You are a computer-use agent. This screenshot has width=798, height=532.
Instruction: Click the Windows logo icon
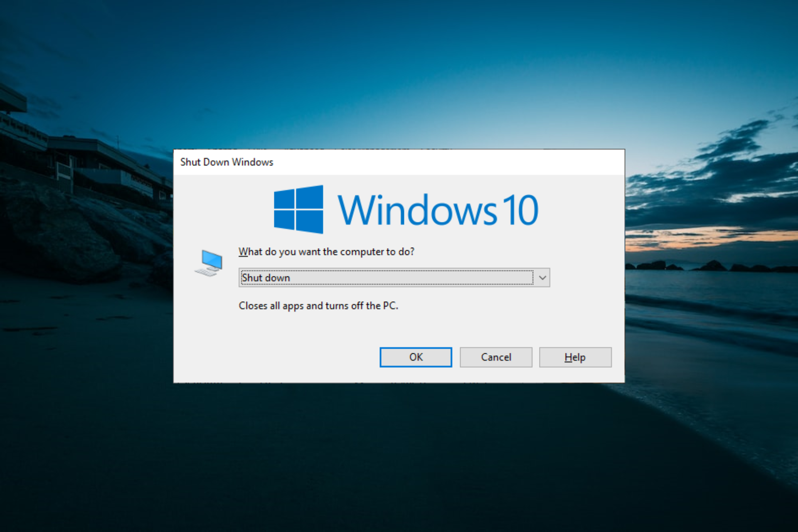(298, 209)
